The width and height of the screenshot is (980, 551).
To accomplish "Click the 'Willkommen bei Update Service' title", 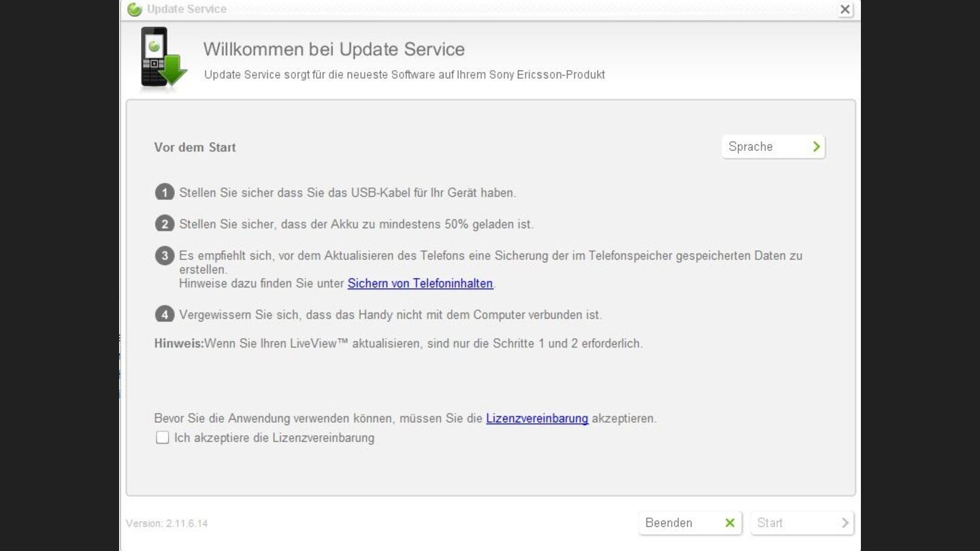I will pos(333,49).
